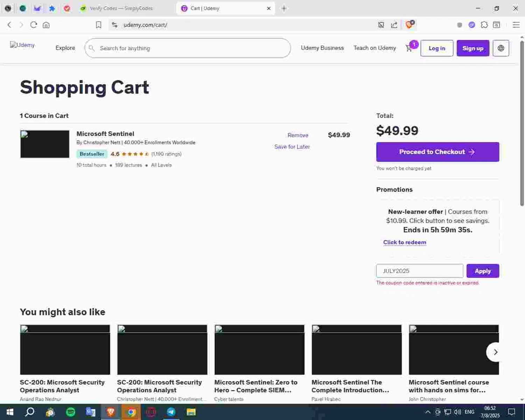Click the search magnifier icon in Udemy search
525x420 pixels.
(x=92, y=48)
